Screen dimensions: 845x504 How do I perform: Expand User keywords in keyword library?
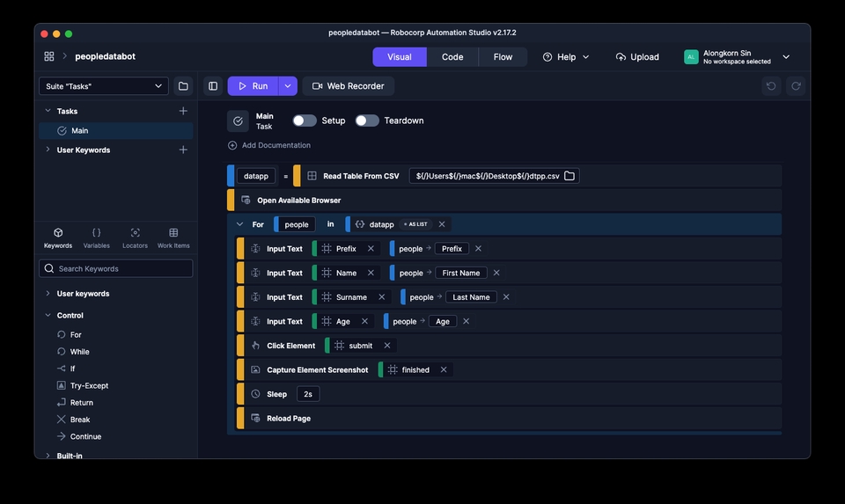pyautogui.click(x=48, y=294)
